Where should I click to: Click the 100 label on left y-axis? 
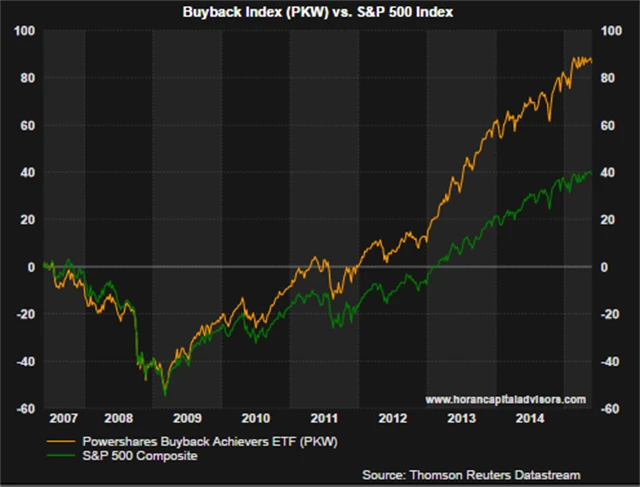pos(24,31)
